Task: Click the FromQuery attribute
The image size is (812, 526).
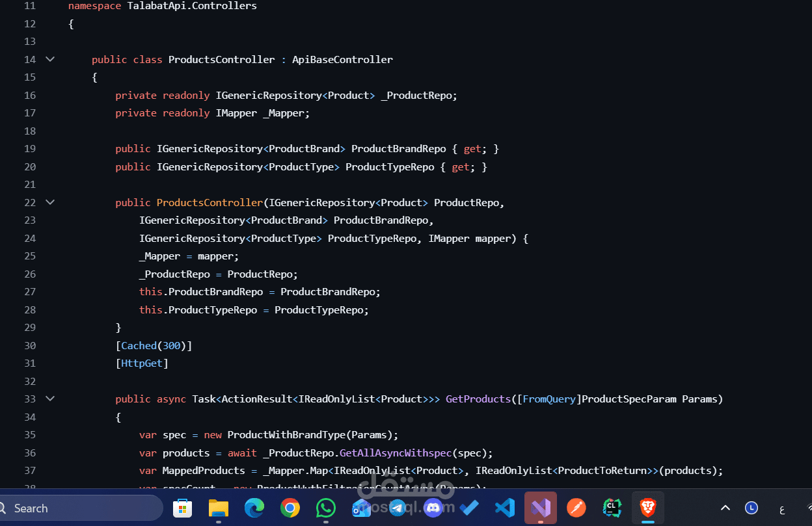Action: click(x=550, y=399)
